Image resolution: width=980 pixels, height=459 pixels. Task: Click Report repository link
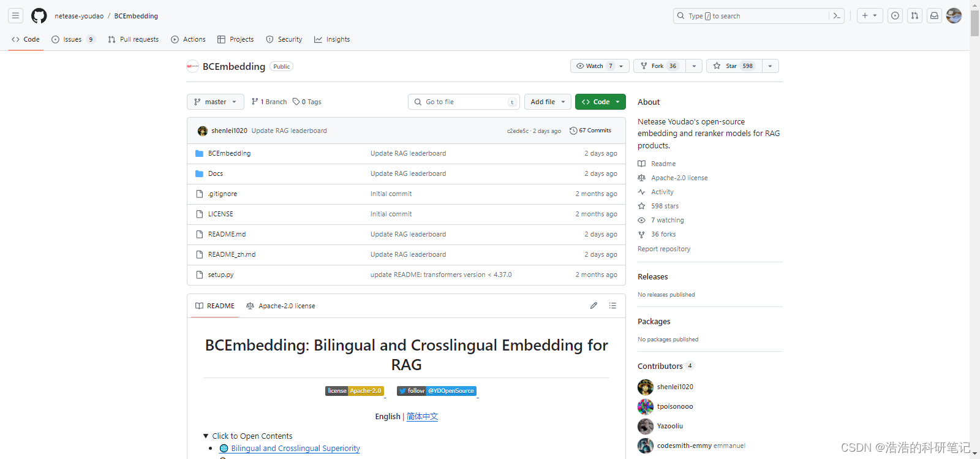point(664,249)
